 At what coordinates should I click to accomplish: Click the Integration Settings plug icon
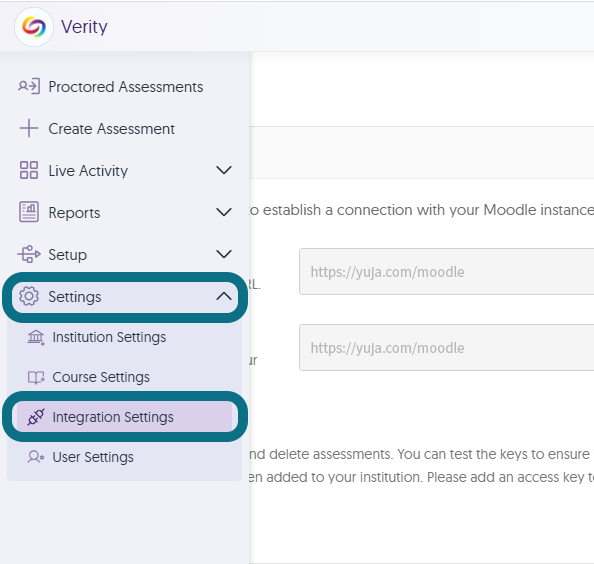pyautogui.click(x=36, y=417)
